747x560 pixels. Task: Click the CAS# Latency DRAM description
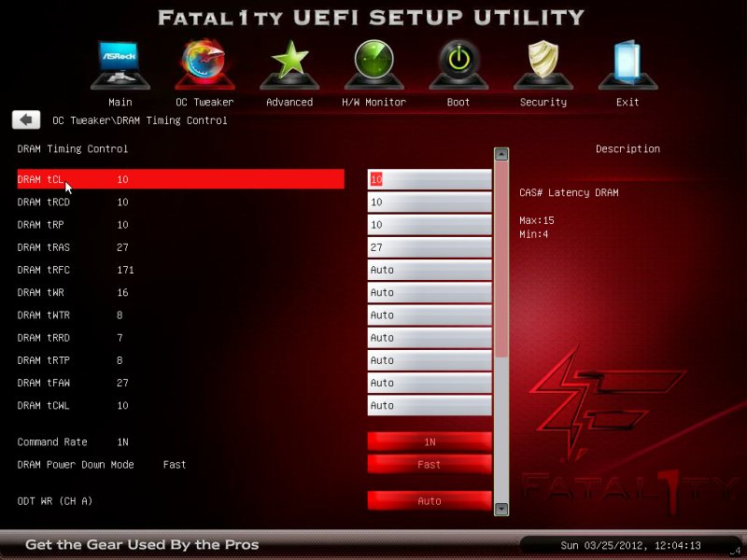(x=569, y=192)
